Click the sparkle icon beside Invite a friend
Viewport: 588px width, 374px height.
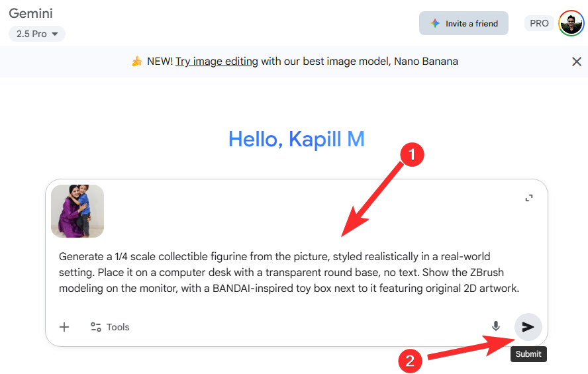point(435,23)
